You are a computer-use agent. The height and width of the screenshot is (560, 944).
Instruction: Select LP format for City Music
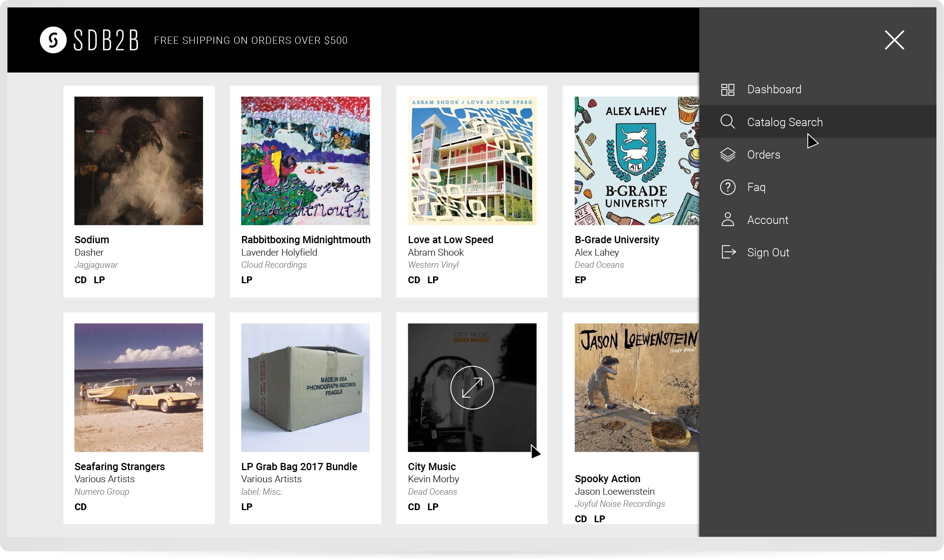[433, 507]
